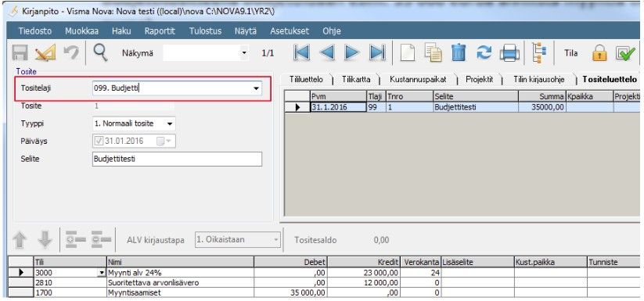Image resolution: width=644 pixels, height=301 pixels.
Task: Click the Undo arrow icon
Action: pyautogui.click(x=71, y=53)
